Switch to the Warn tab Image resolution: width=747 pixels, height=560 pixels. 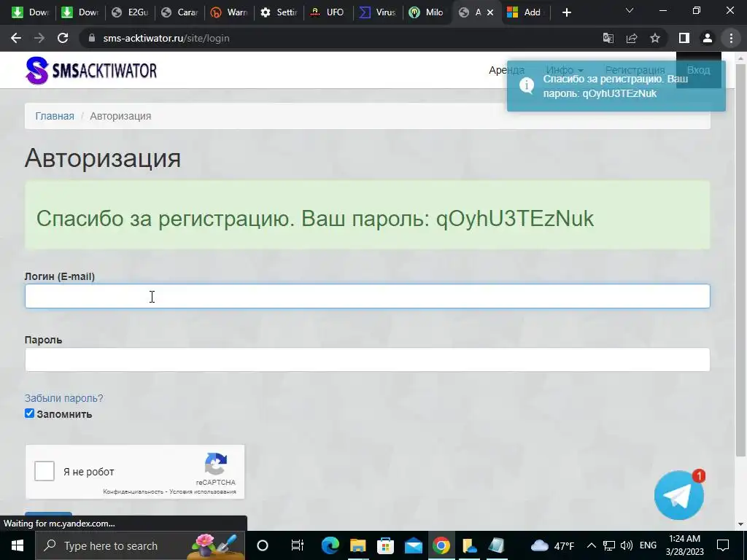tap(230, 12)
